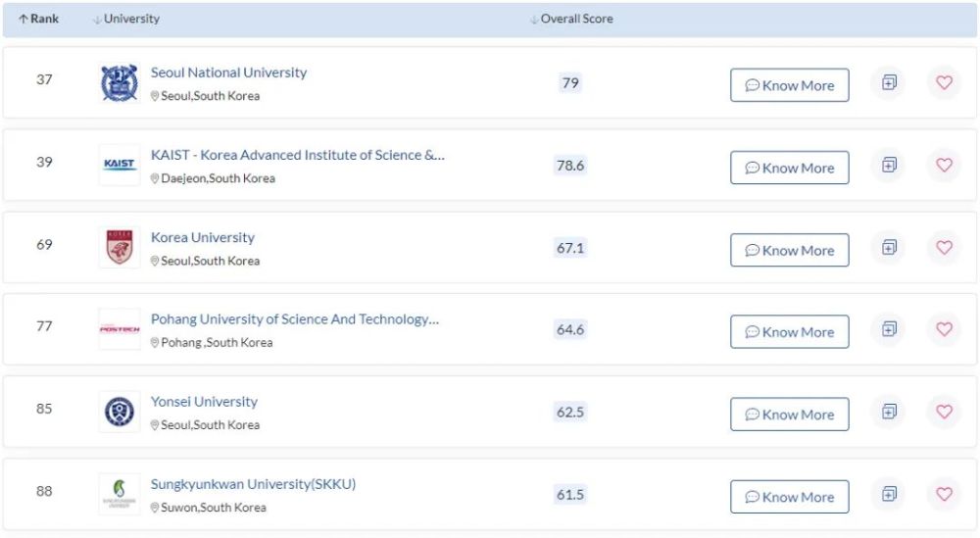The height and width of the screenshot is (538, 980).
Task: Add Korea University to compare list
Action: pyautogui.click(x=889, y=248)
